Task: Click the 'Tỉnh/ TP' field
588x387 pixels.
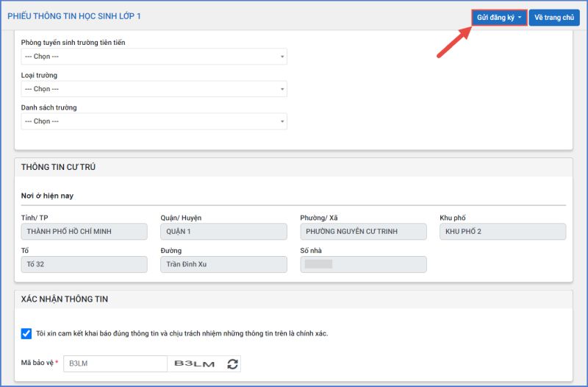Action: pyautogui.click(x=84, y=232)
